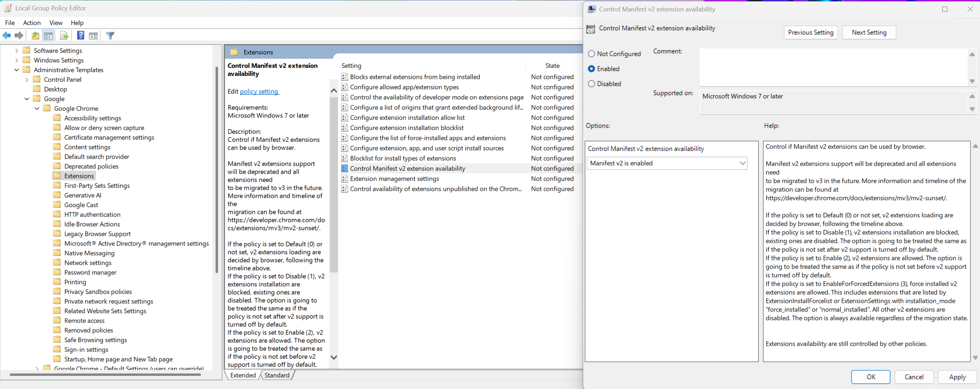
Task: Click the folder icon of Control Panel
Action: (x=37, y=79)
